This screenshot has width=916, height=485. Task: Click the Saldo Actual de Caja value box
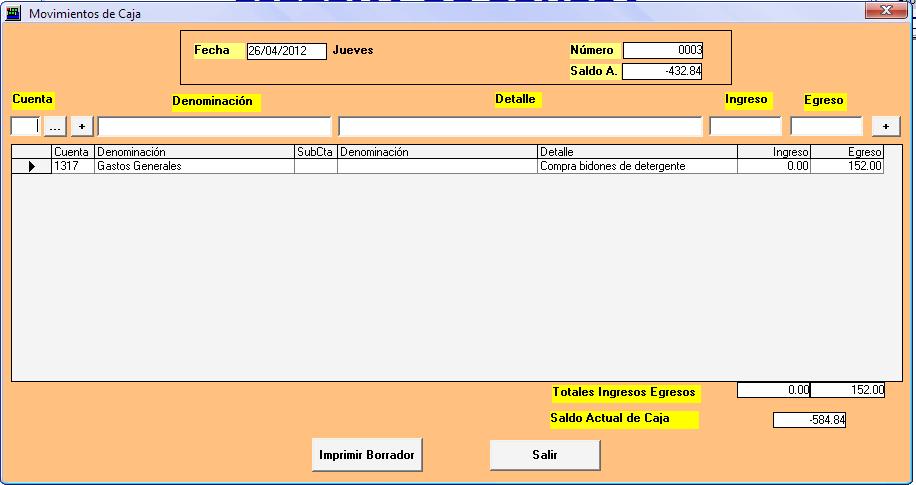point(809,420)
